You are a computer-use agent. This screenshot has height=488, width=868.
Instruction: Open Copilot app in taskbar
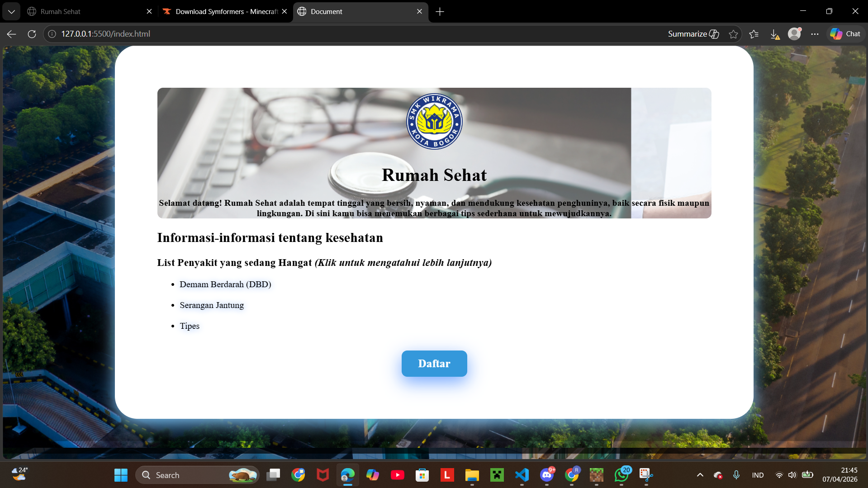click(x=372, y=475)
